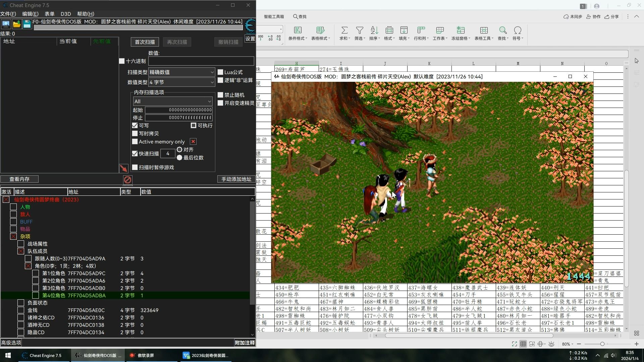Enable the 禁止随机 checkbox in scan options
Screen dimensions: 644x362
pos(220,95)
